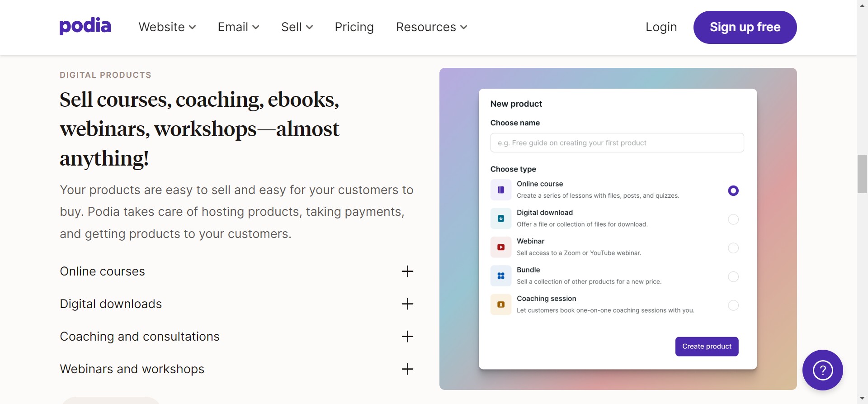Go to the Pricing page

pos(354,27)
